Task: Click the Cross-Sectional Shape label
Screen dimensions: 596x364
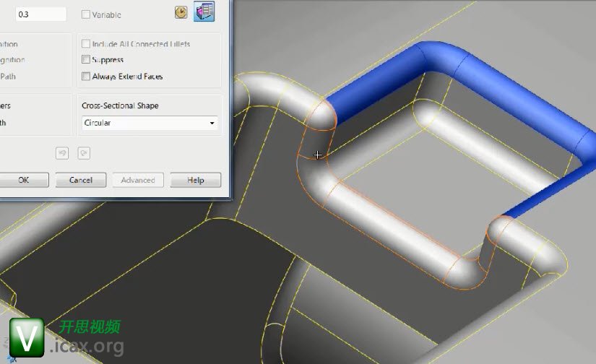Action: tap(120, 105)
